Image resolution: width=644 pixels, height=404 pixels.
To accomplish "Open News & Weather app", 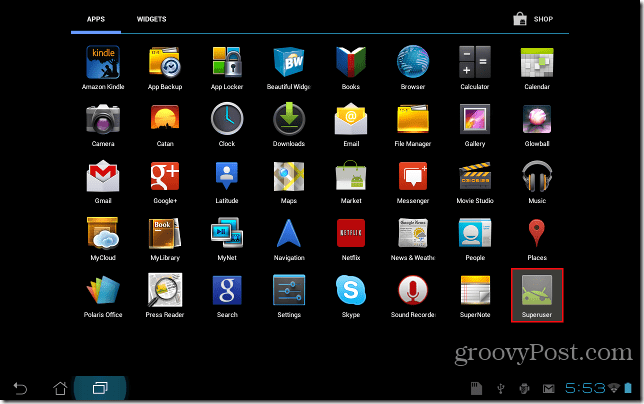I will click(x=413, y=239).
